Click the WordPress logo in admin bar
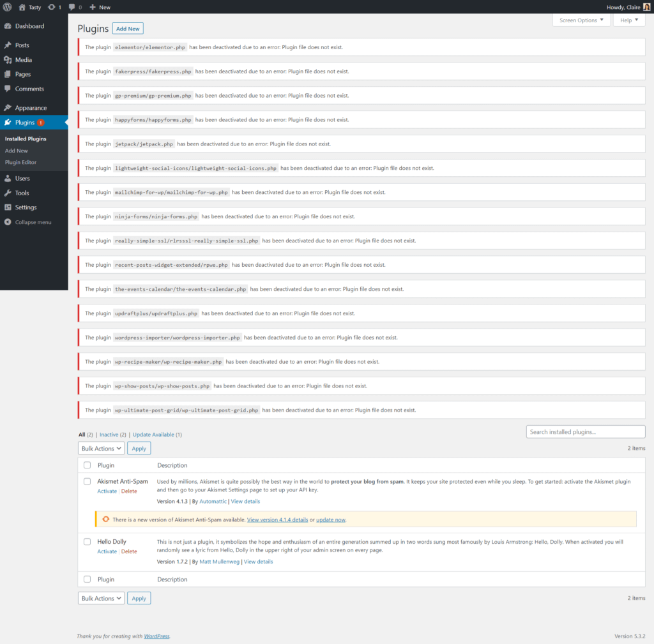 tap(7, 7)
